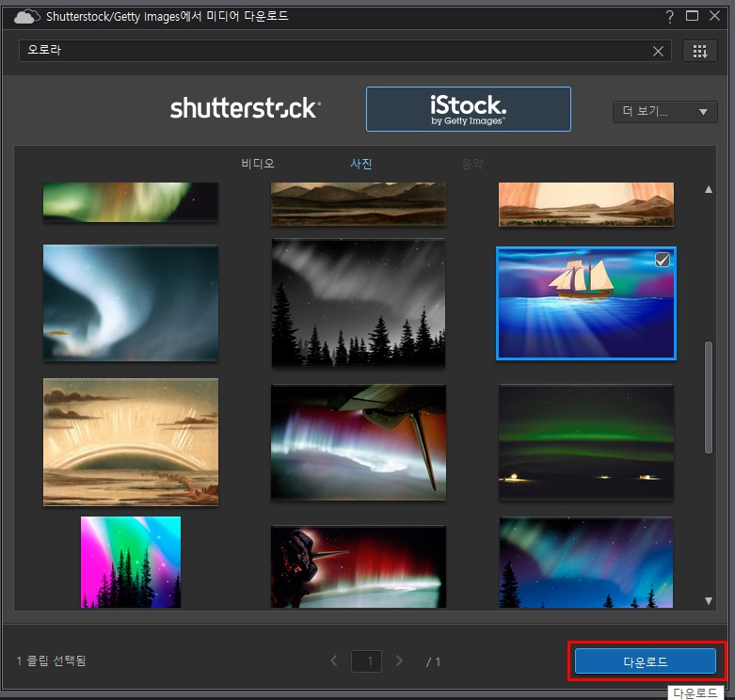Select the green aurora thumbnail in top row

131,201
